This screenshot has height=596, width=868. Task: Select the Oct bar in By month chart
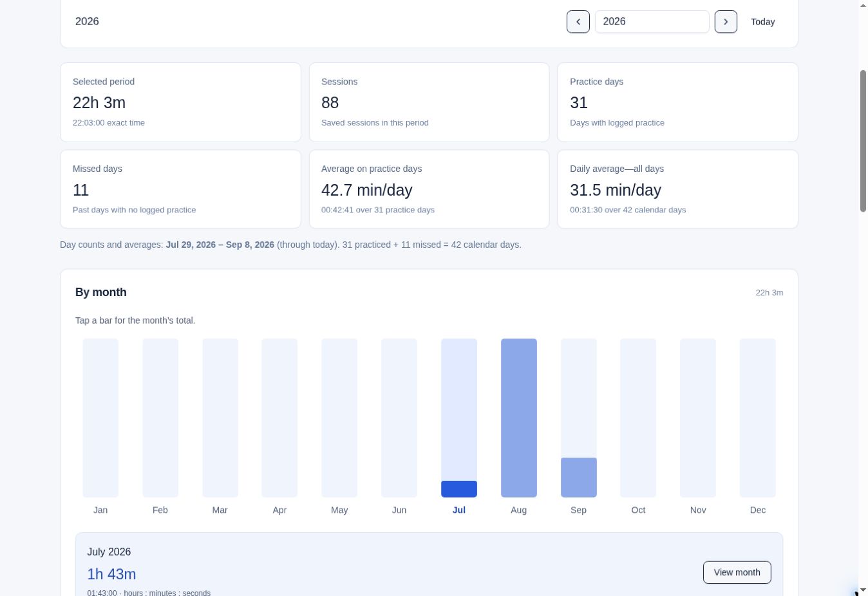(x=638, y=418)
